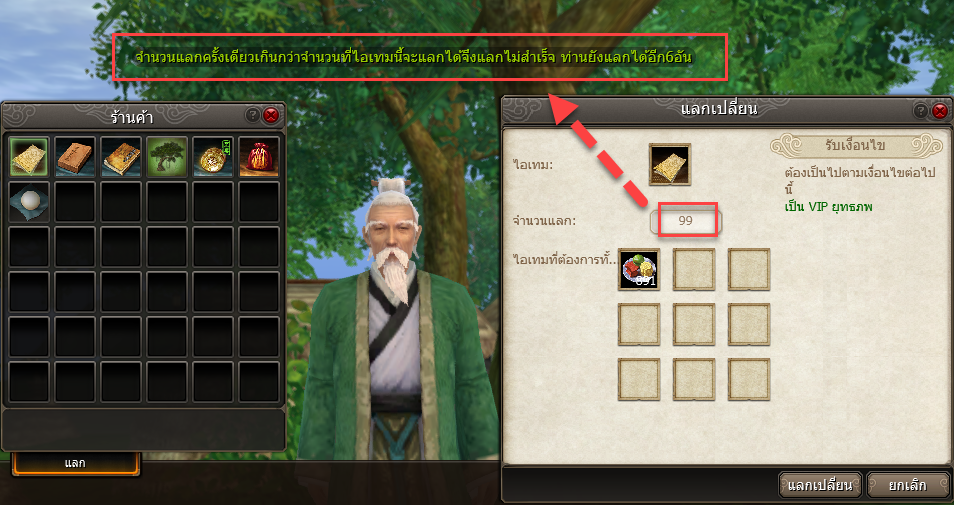
Task: Click the แลก tab below the shop
Action: 75,463
